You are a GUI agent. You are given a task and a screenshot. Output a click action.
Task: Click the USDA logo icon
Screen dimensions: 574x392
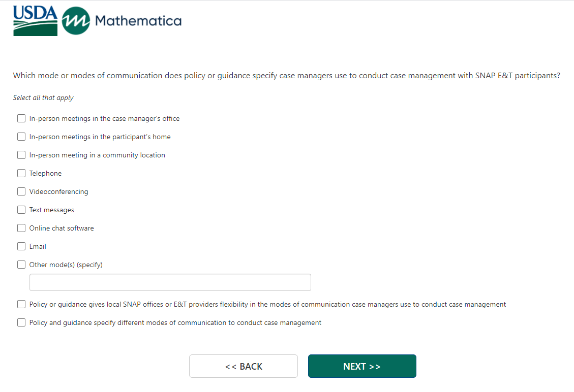point(35,21)
